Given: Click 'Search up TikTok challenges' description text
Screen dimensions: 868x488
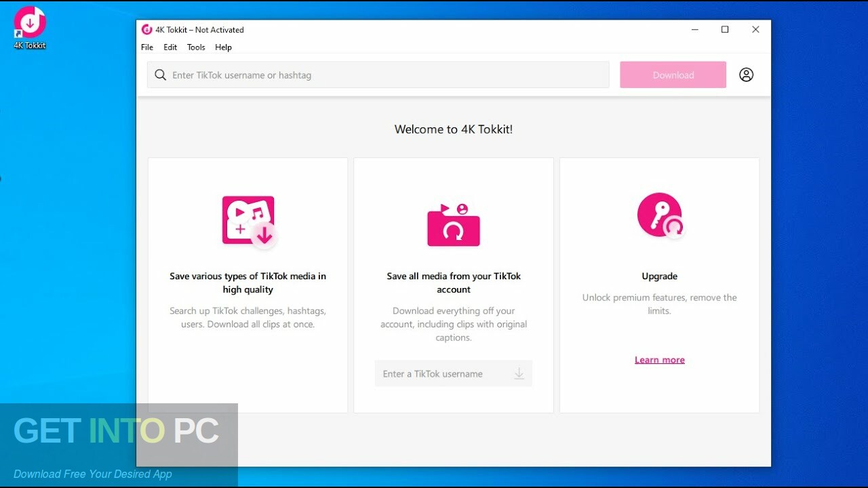Looking at the screenshot, I should 248,317.
